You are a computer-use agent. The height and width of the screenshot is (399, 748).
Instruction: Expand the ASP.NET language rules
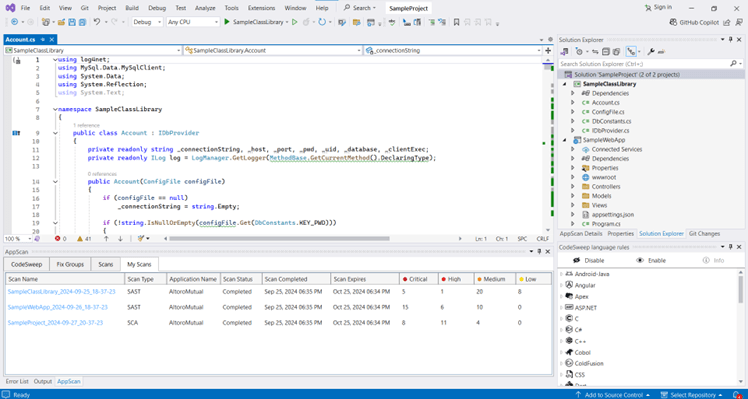point(561,307)
